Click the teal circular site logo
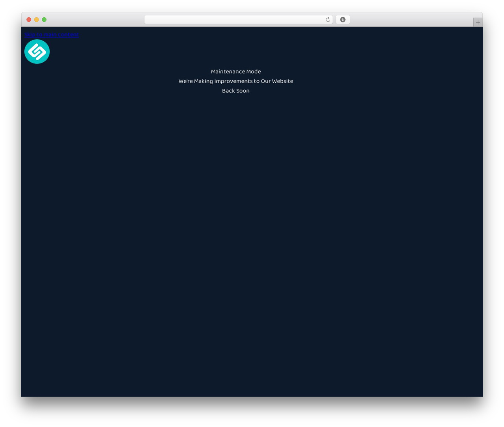The image size is (504, 427). (37, 52)
